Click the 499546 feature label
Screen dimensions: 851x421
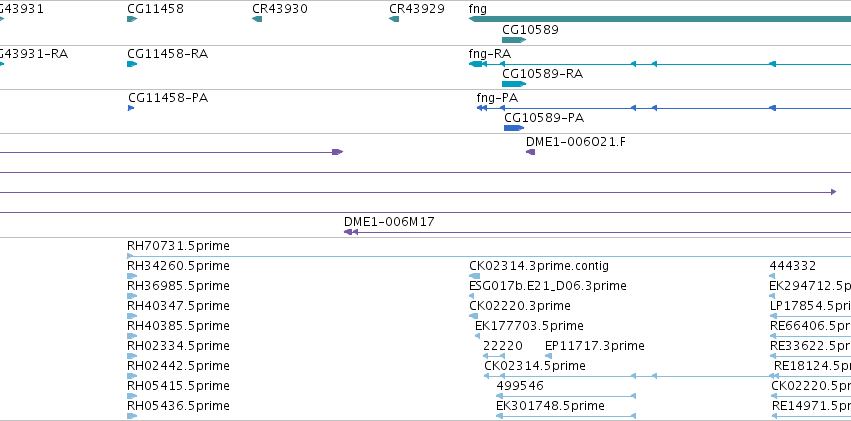pos(520,386)
